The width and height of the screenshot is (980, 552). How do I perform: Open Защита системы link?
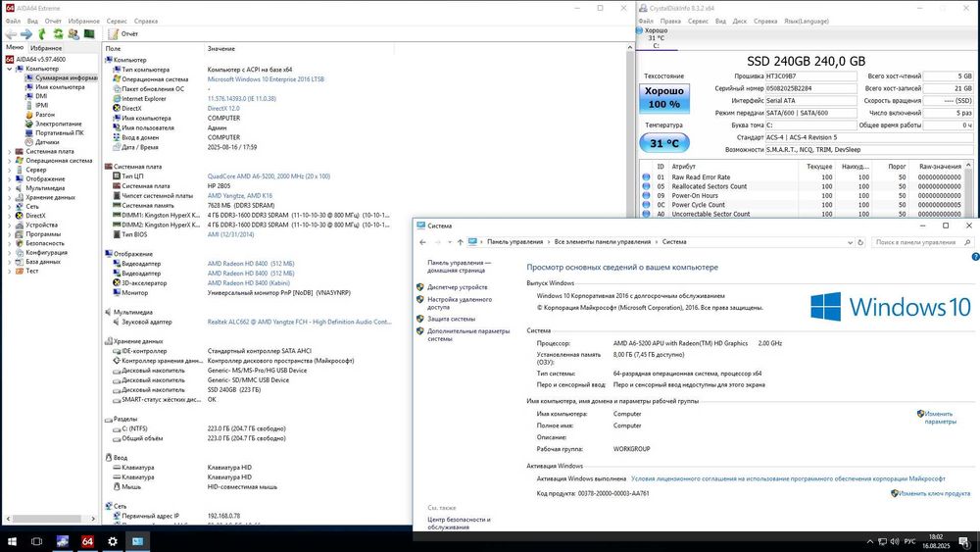tap(451, 319)
